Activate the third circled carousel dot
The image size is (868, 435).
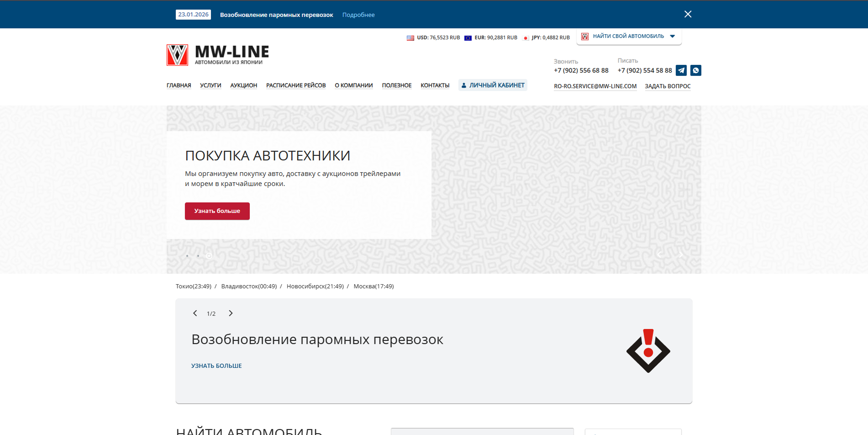(209, 256)
